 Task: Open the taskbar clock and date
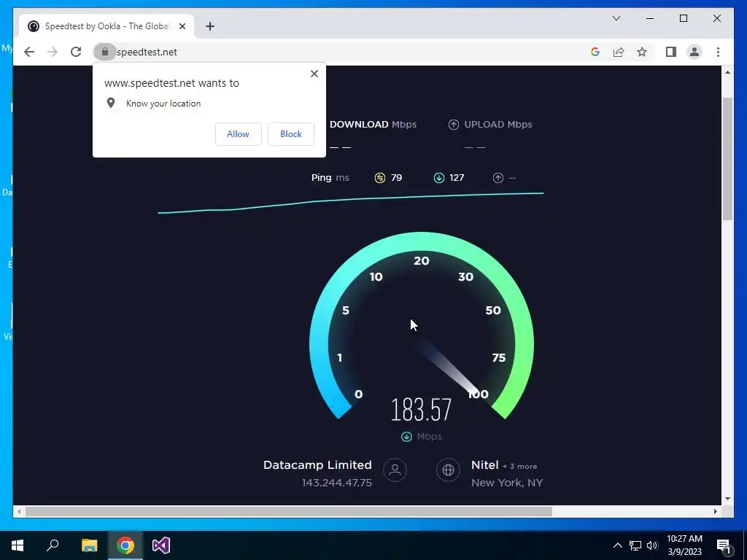(684, 545)
